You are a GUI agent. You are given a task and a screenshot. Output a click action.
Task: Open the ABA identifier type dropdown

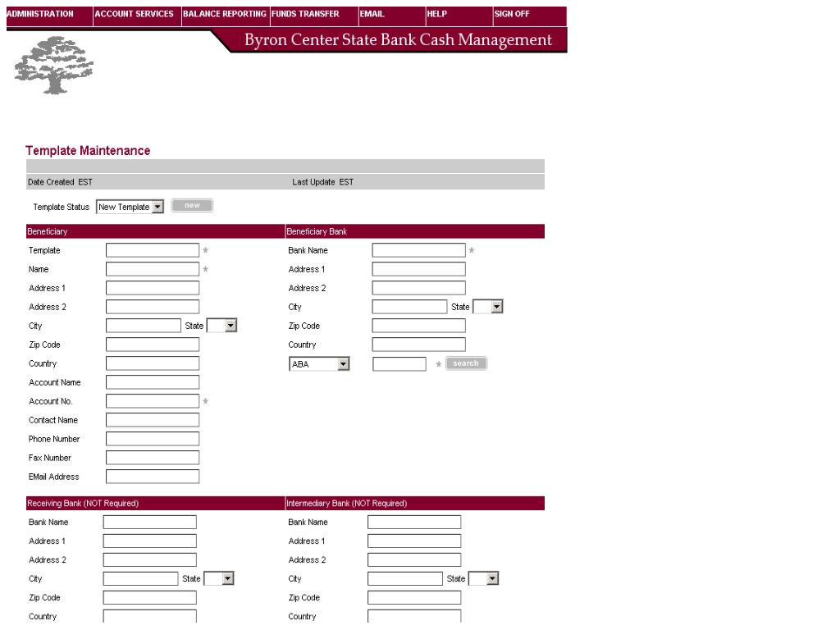click(x=319, y=363)
